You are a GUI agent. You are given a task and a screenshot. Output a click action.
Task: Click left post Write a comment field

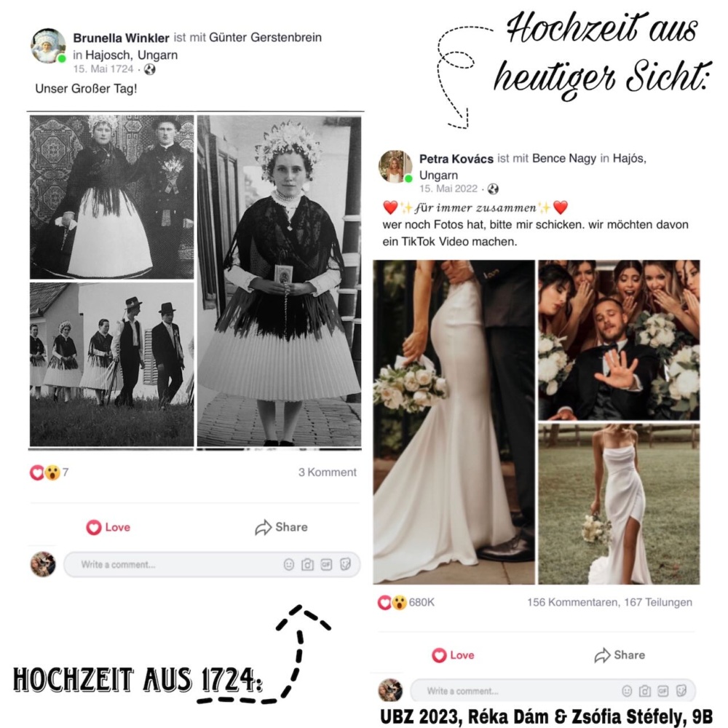212,565
